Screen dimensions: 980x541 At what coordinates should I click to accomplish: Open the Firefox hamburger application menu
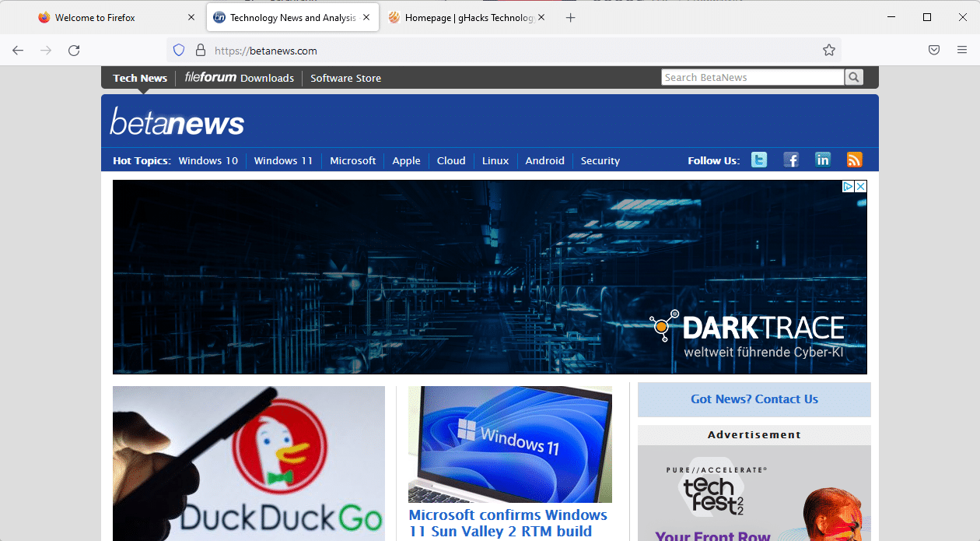[x=962, y=51]
